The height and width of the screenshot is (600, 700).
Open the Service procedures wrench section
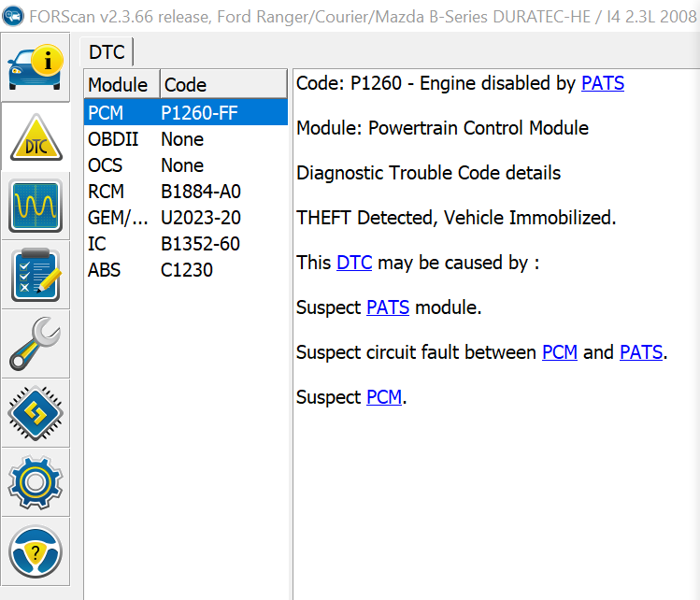pyautogui.click(x=36, y=344)
